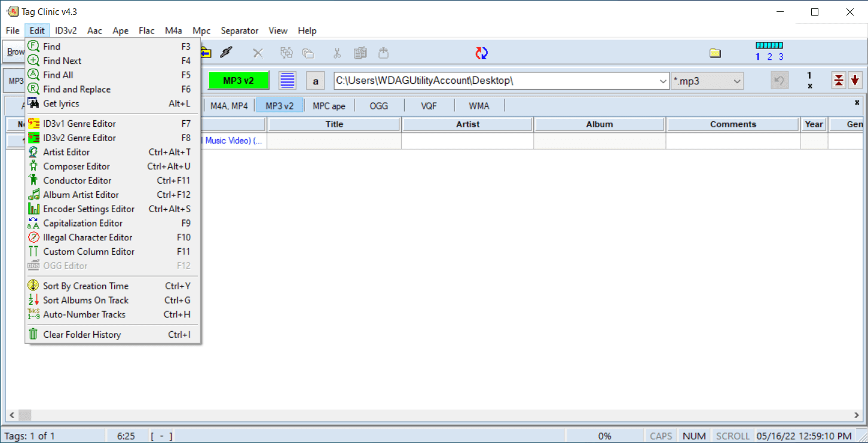Open Find and Replace
The width and height of the screenshot is (868, 443).
[x=112, y=90]
